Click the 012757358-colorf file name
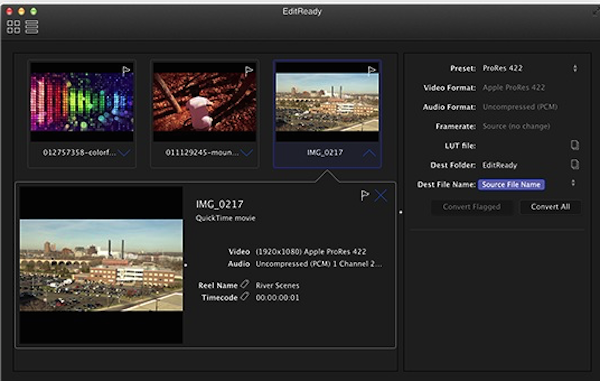Screen dimensions: 600x381 click(x=79, y=153)
